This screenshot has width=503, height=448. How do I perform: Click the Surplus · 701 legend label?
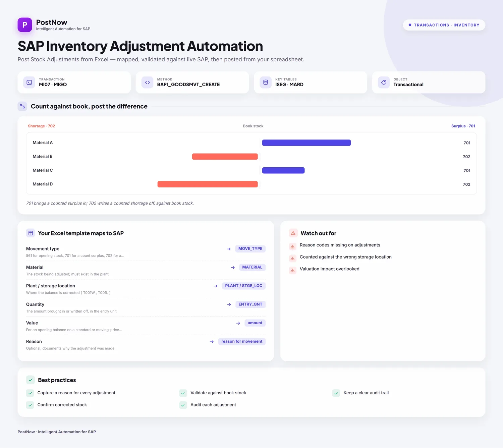pos(463,126)
